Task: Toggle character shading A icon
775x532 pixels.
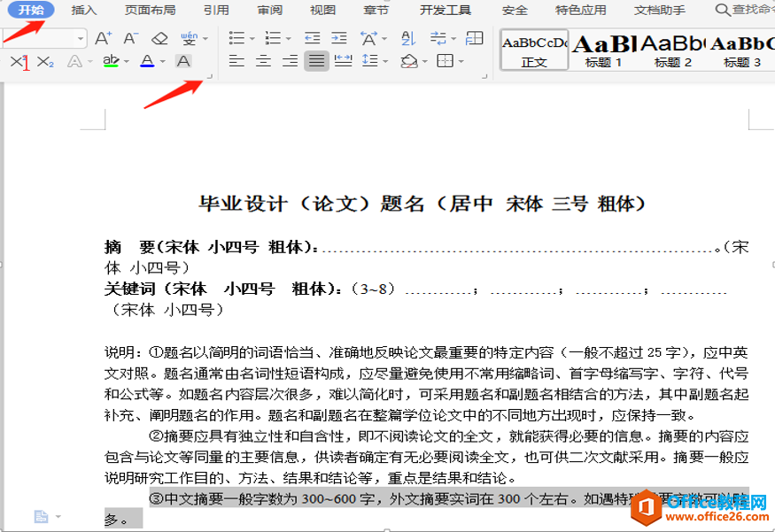Action: coord(183,62)
